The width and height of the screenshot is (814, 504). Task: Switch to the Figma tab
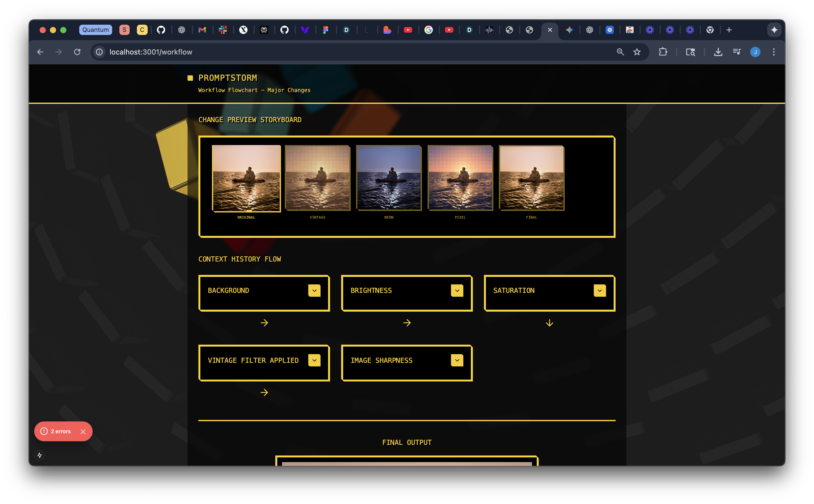[325, 30]
